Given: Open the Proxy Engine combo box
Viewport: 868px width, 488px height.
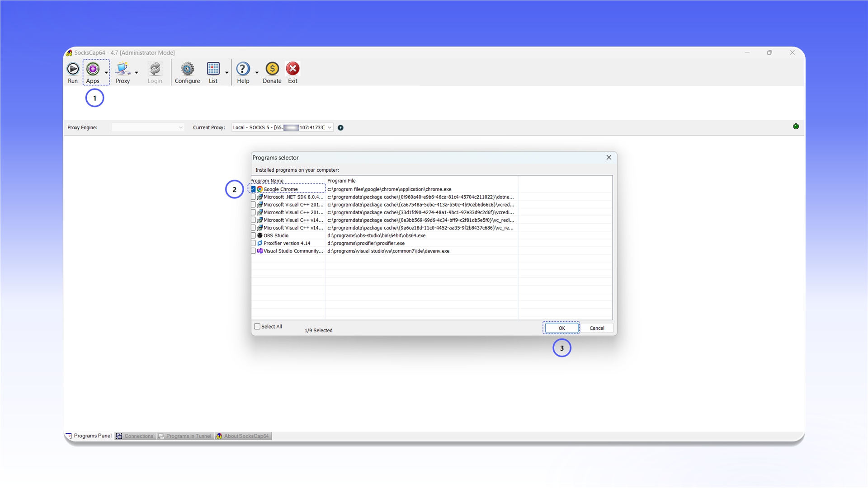Looking at the screenshot, I should click(x=148, y=127).
